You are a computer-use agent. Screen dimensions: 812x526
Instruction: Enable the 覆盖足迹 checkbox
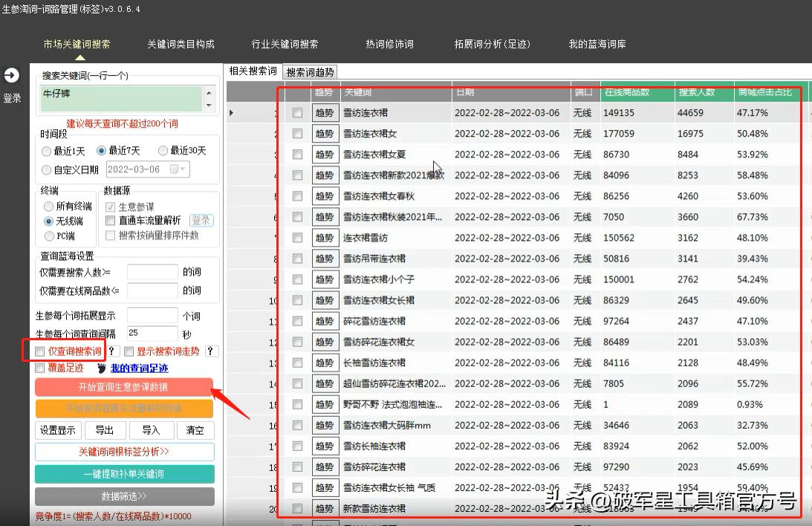pyautogui.click(x=39, y=368)
